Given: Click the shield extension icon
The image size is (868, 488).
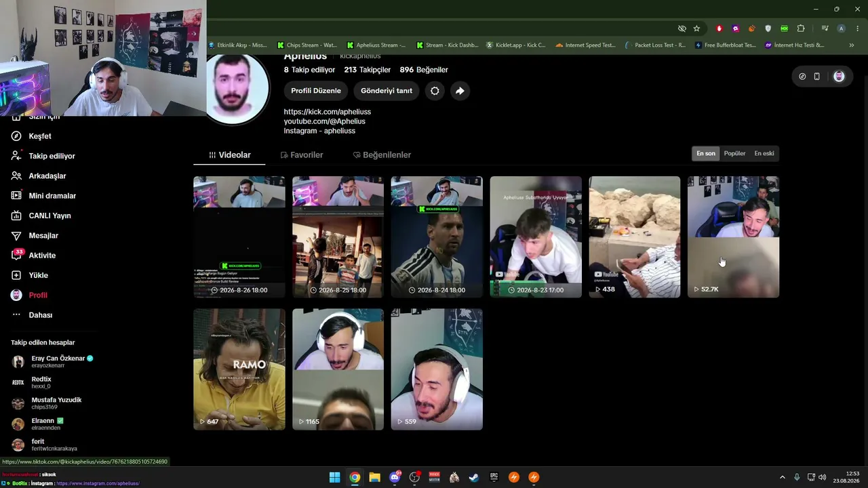Looking at the screenshot, I should point(768,28).
